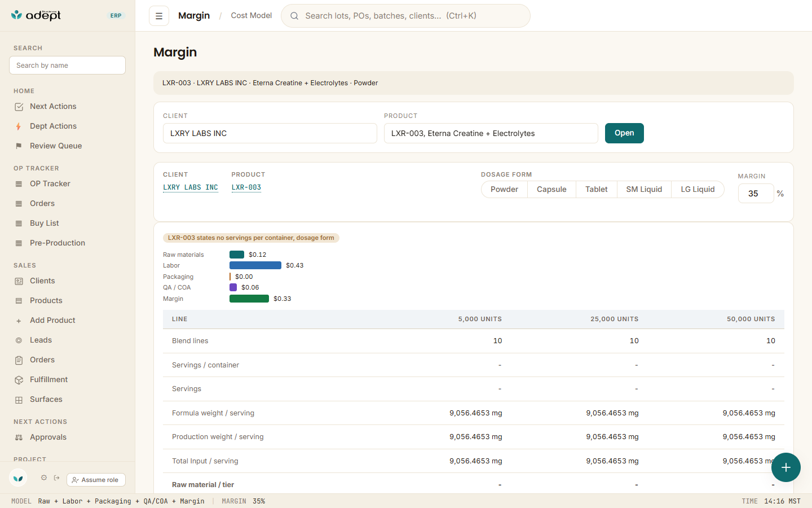Click the floating plus action button

(786, 467)
